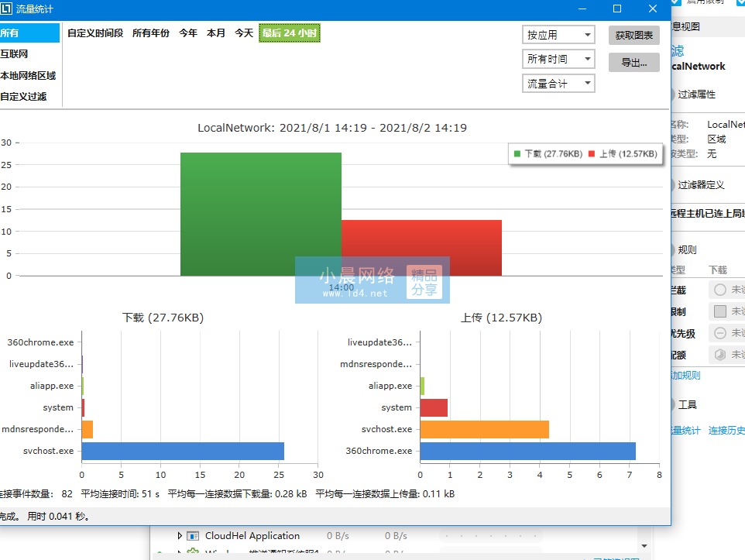This screenshot has height=560, width=745.
Task: Click the orange mdnsresponder download bar
Action: click(x=88, y=429)
